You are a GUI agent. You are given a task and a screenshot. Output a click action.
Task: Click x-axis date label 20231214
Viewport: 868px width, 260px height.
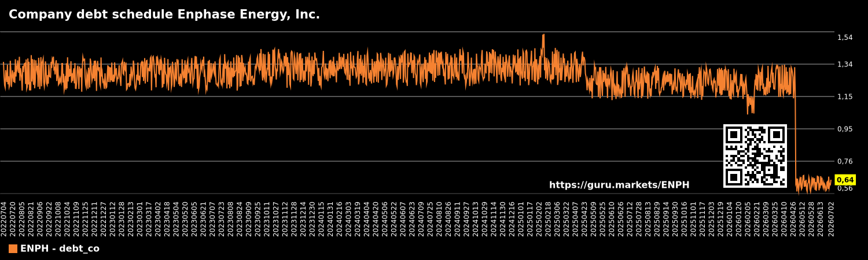pos(303,219)
